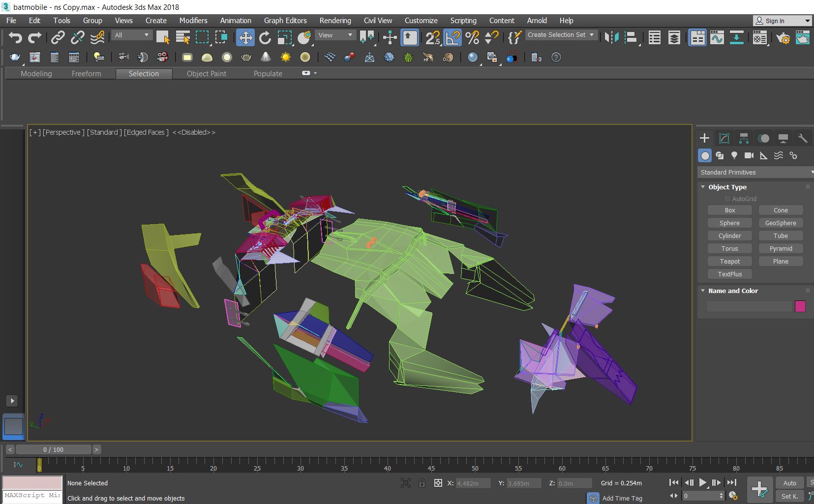The image size is (814, 504).
Task: Activate the Select and Rotate tool
Action: pyautogui.click(x=265, y=37)
